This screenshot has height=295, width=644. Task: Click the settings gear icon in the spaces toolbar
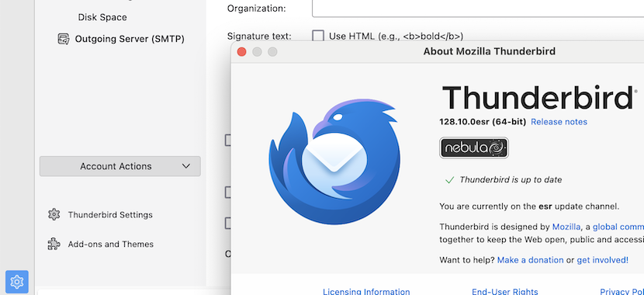coord(17,282)
